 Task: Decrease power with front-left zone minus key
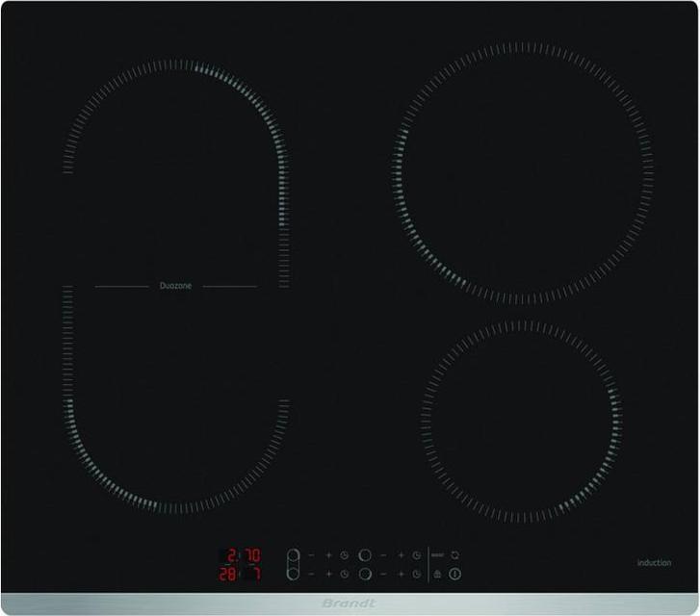tap(312, 574)
